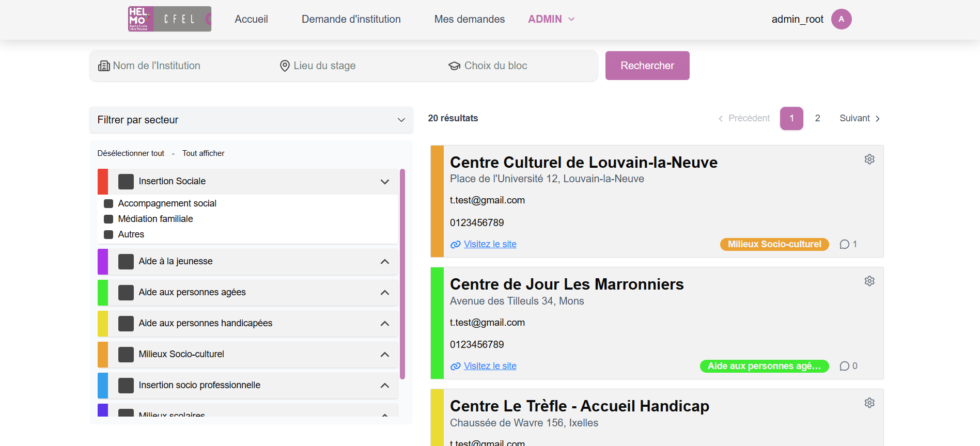Check the Accompagnement social checkbox

[x=108, y=203]
